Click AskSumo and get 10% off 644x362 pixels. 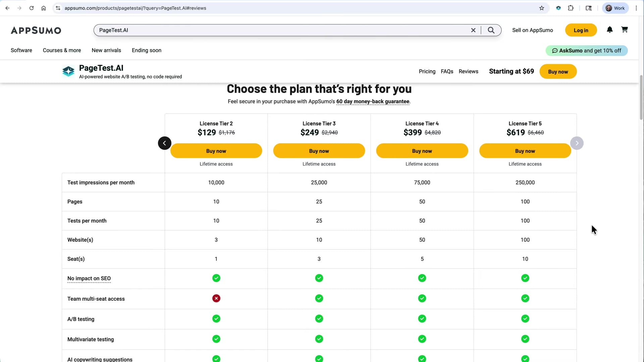pos(587,51)
